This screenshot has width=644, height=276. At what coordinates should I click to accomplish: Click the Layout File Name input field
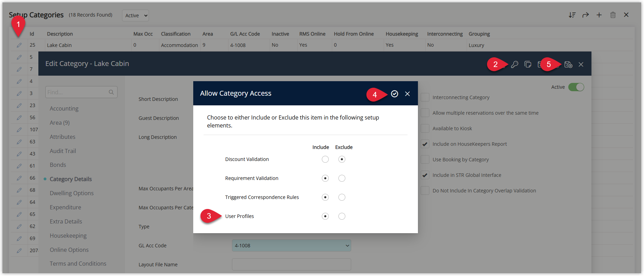tap(291, 265)
